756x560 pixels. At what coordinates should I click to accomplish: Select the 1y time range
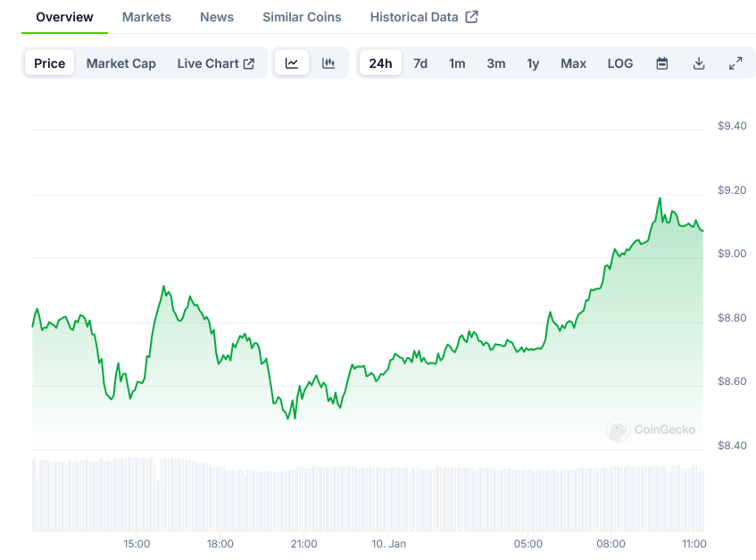click(x=533, y=63)
